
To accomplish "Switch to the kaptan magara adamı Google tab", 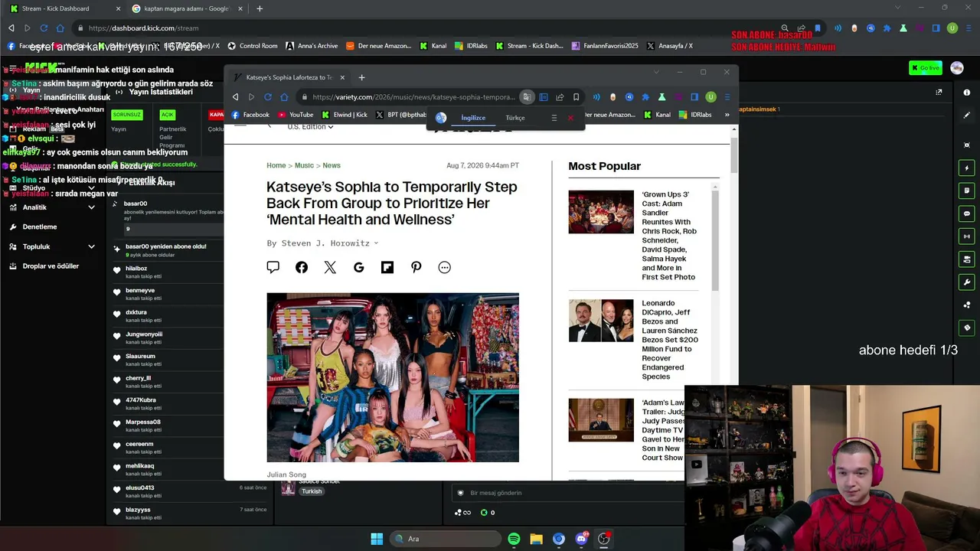I will tap(187, 8).
